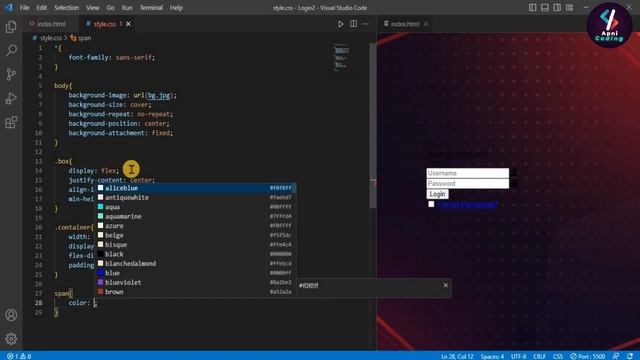Open the Run and Debug view
Image resolution: width=640 pixels, height=360 pixels.
[x=11, y=98]
